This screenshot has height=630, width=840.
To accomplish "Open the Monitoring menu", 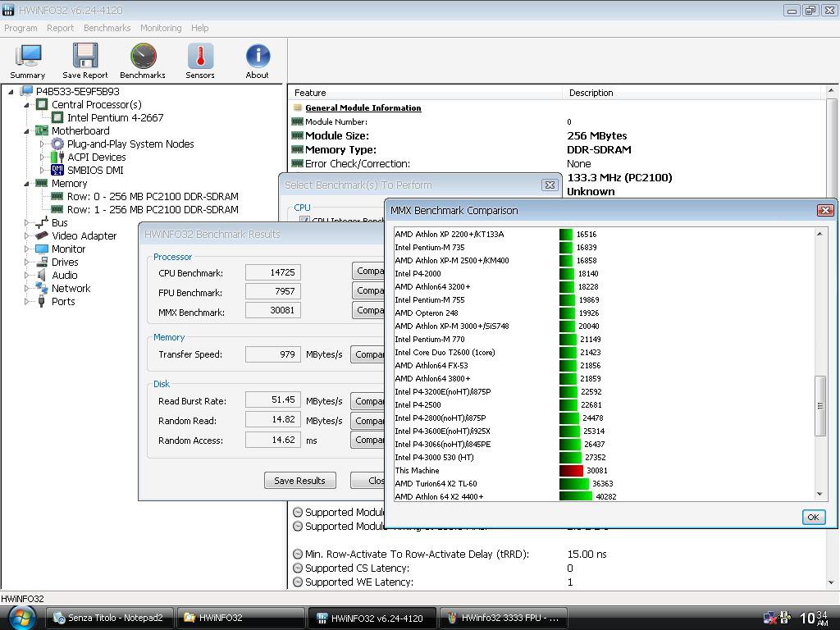I will pyautogui.click(x=161, y=28).
